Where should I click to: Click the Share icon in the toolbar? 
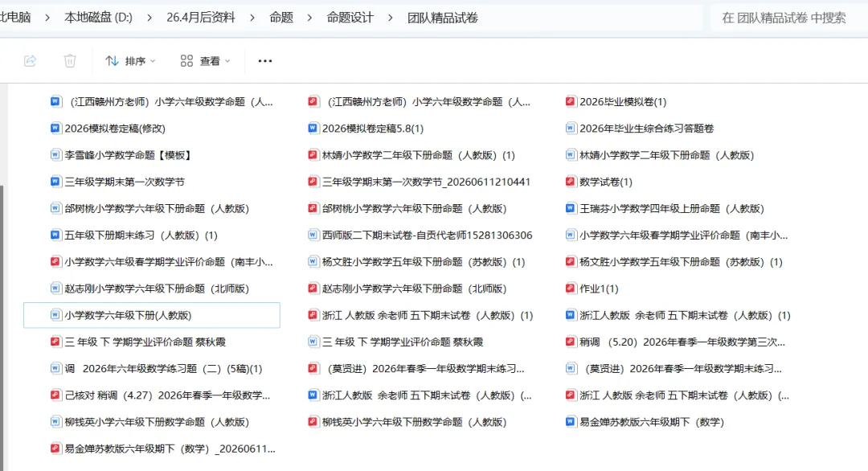(x=30, y=61)
